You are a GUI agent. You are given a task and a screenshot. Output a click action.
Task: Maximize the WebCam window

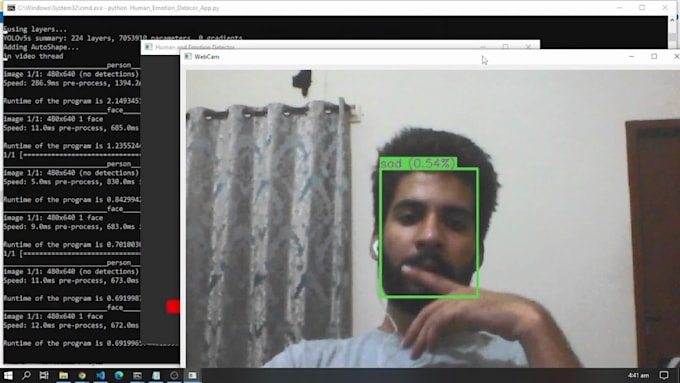pos(654,56)
